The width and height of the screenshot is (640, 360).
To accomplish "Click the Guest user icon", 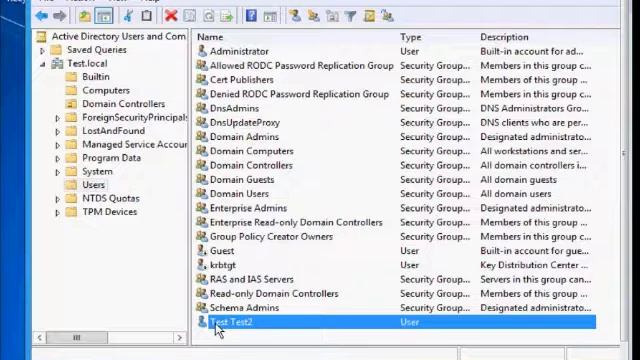I will click(x=202, y=250).
